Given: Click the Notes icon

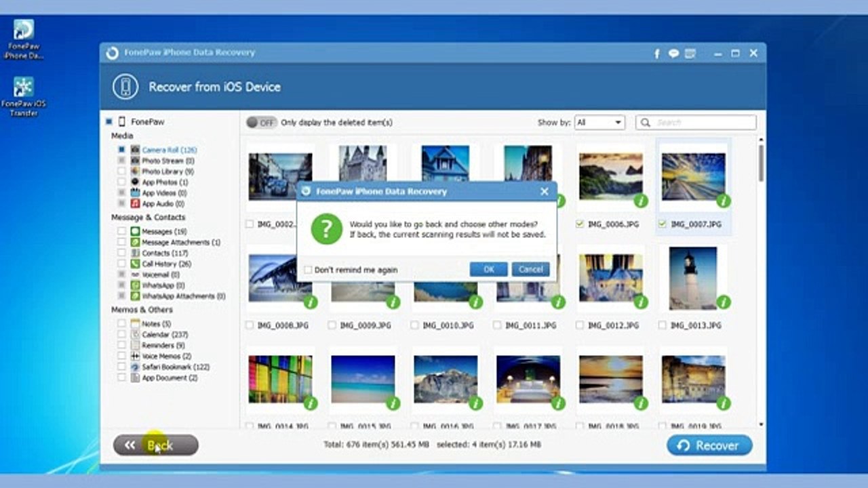Looking at the screenshot, I should click(x=135, y=324).
